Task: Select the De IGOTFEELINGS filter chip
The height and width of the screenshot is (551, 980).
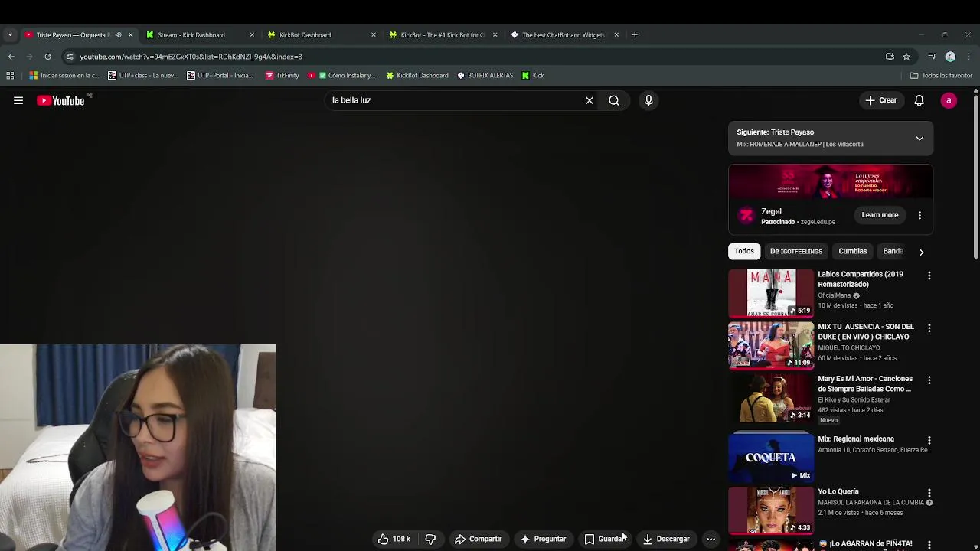Action: tap(796, 251)
